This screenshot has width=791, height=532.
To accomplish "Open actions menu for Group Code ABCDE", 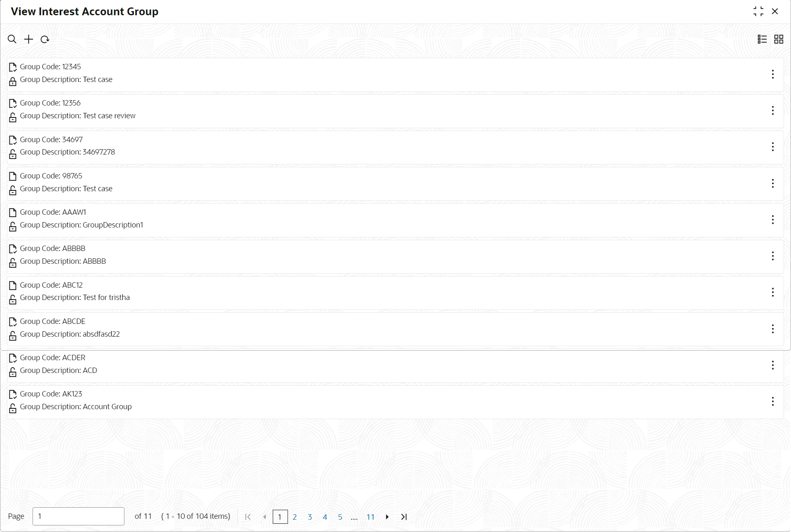I will click(x=772, y=329).
